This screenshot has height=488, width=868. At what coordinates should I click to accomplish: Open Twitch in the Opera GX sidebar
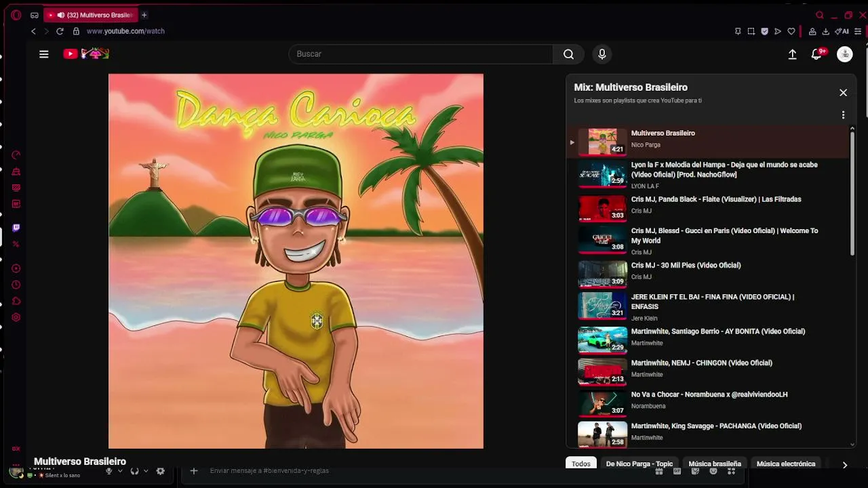16,228
